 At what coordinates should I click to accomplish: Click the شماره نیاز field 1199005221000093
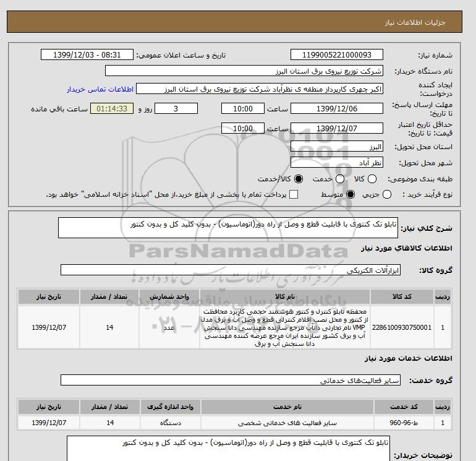point(337,54)
